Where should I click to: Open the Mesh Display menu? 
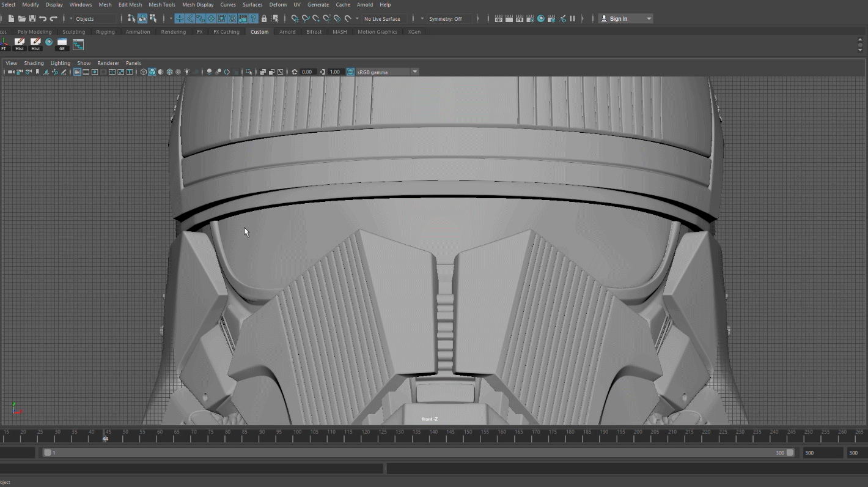(197, 4)
